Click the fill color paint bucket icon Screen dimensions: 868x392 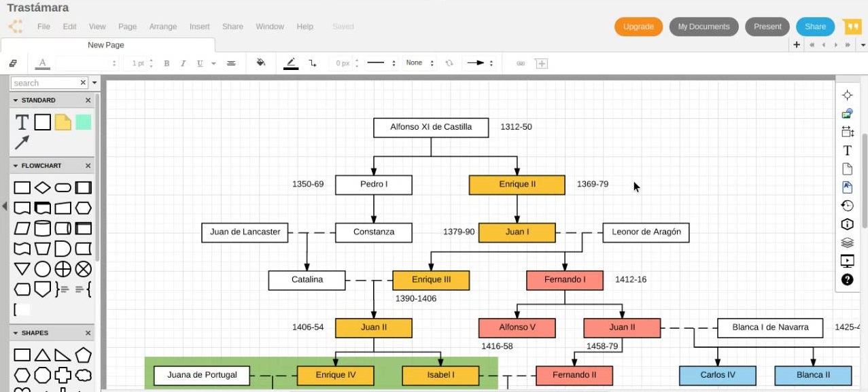pos(260,62)
